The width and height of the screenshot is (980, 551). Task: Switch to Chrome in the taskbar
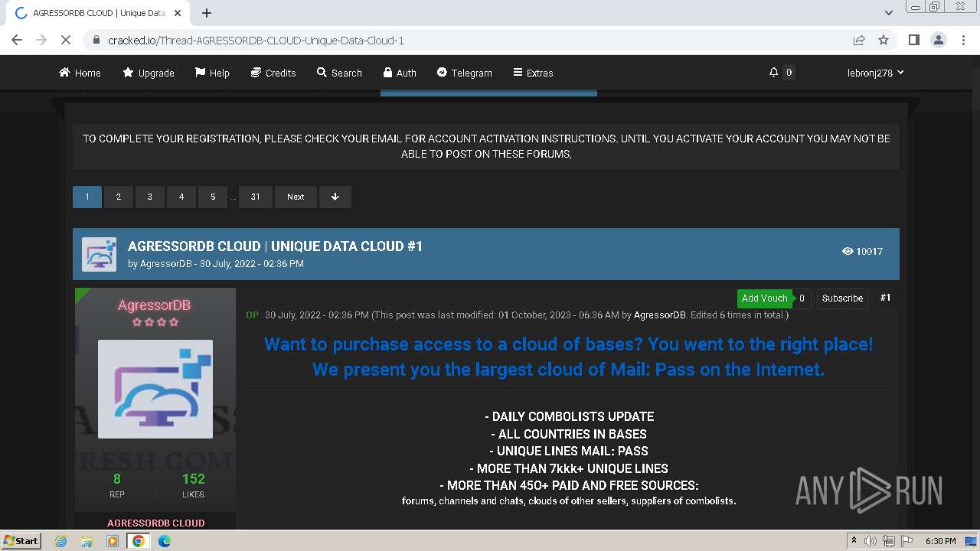(x=139, y=541)
